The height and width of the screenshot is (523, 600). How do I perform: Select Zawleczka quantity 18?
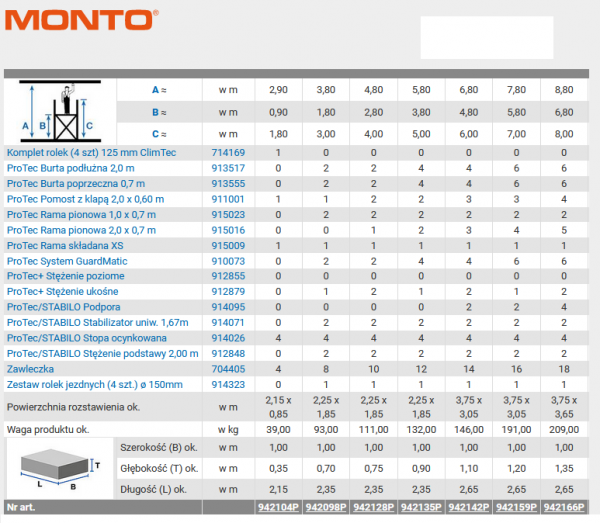pos(564,369)
